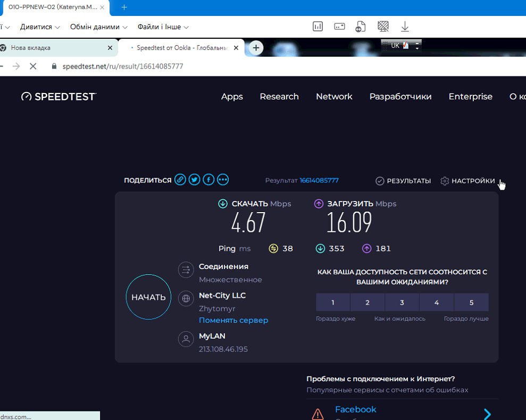
Task: Click the user icon next to MyLAN
Action: (x=186, y=339)
